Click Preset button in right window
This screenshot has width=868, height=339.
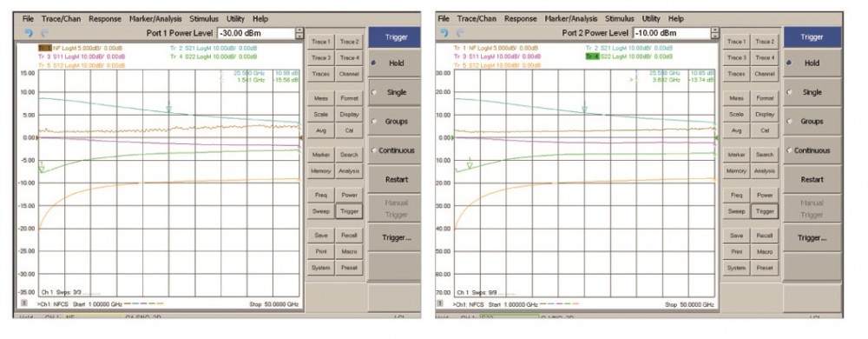tap(765, 268)
